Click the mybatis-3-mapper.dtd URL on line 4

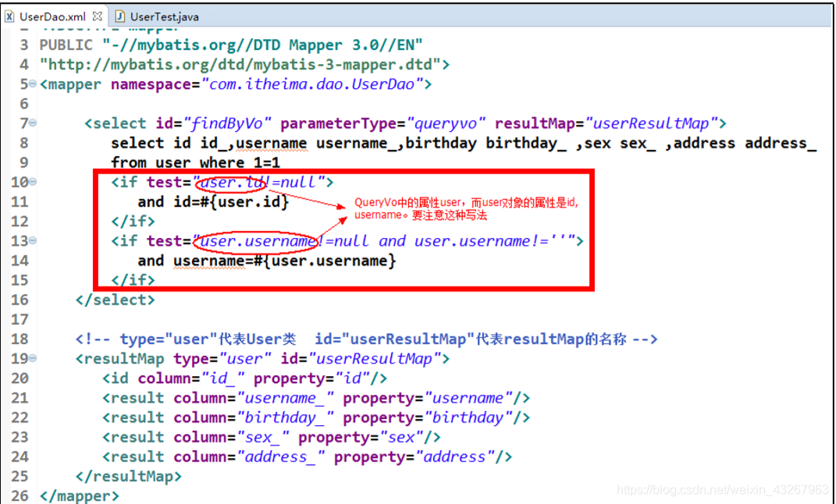pos(240,65)
